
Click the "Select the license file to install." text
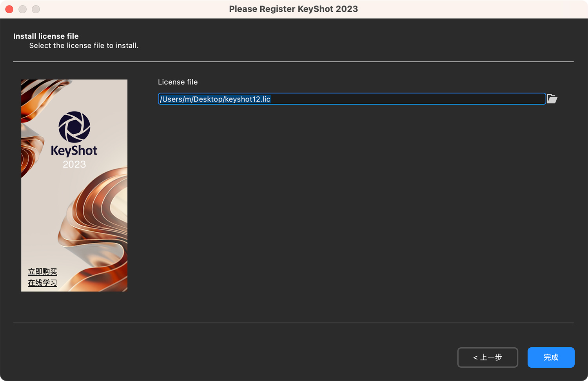84,45
